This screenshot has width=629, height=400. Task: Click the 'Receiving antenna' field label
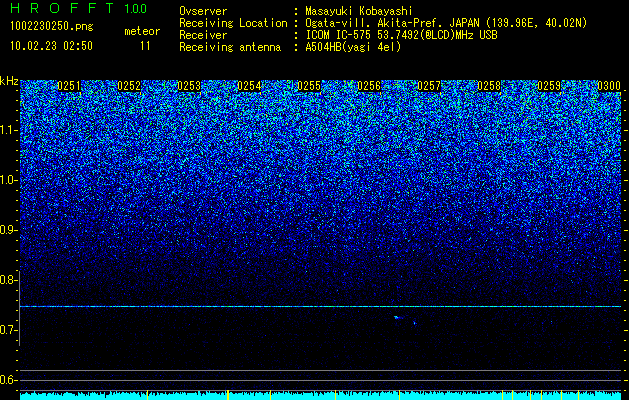coord(230,47)
